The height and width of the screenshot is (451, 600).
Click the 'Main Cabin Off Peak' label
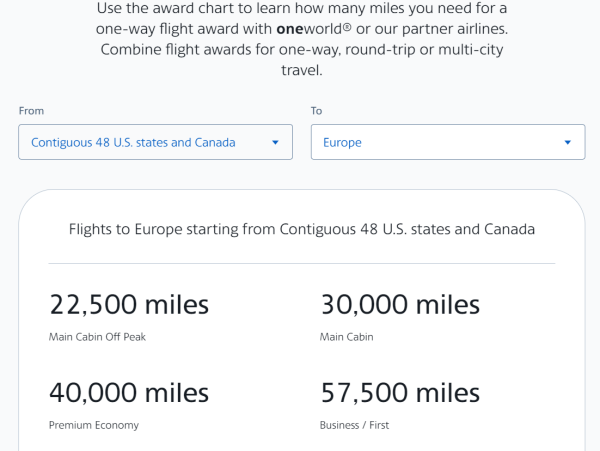[98, 337]
